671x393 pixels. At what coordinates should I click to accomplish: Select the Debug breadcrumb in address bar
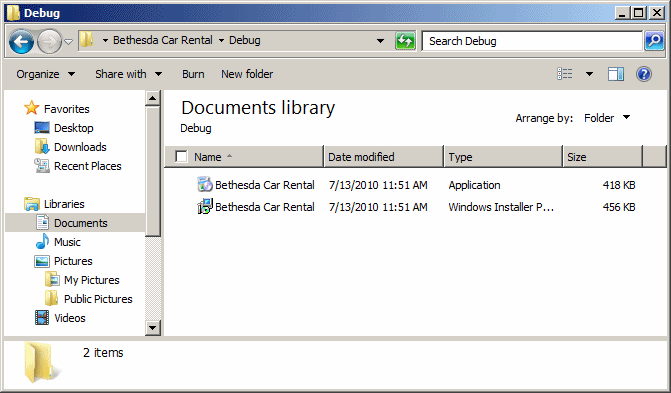click(244, 40)
